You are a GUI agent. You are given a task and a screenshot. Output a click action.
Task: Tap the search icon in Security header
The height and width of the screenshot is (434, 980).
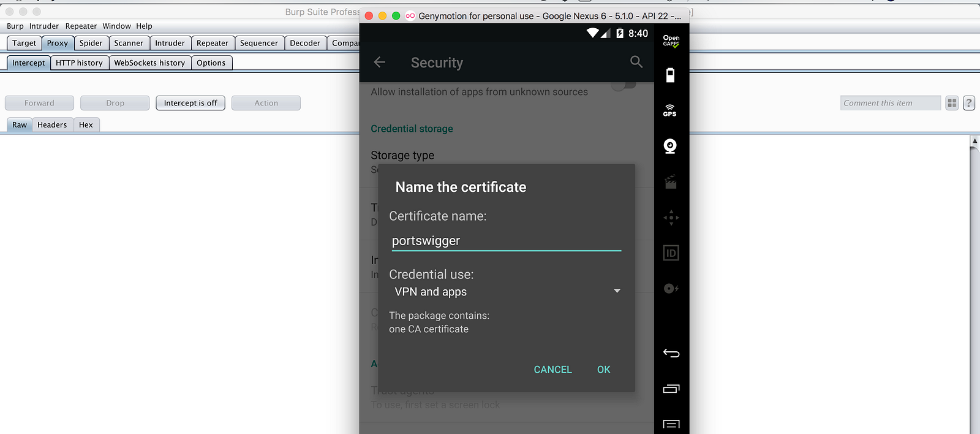(636, 62)
